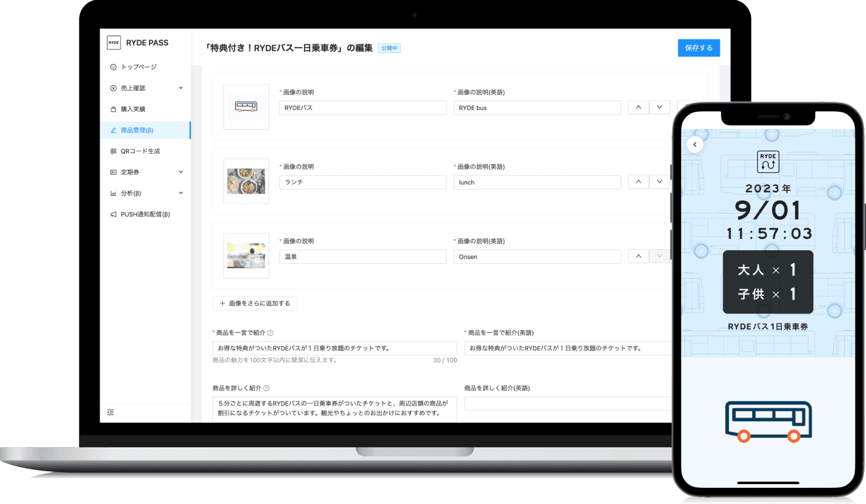Image resolution: width=866 pixels, height=504 pixels.
Task: Tap the 大人 × 1 passenger panel
Action: pyautogui.click(x=768, y=282)
